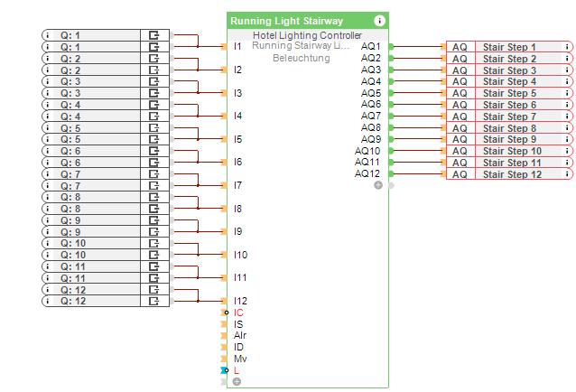Image resolution: width=576 pixels, height=392 pixels.
Task: Click info icon of Stair Step 9
Action: (x=568, y=140)
